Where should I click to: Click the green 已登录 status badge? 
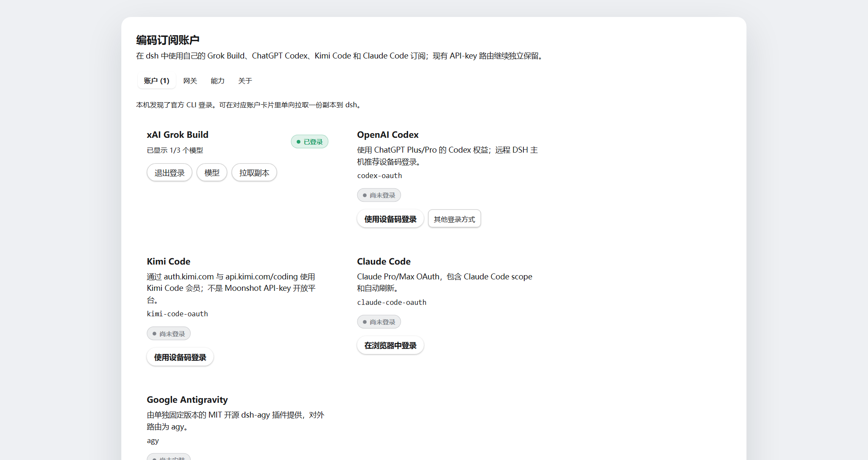[x=310, y=142]
